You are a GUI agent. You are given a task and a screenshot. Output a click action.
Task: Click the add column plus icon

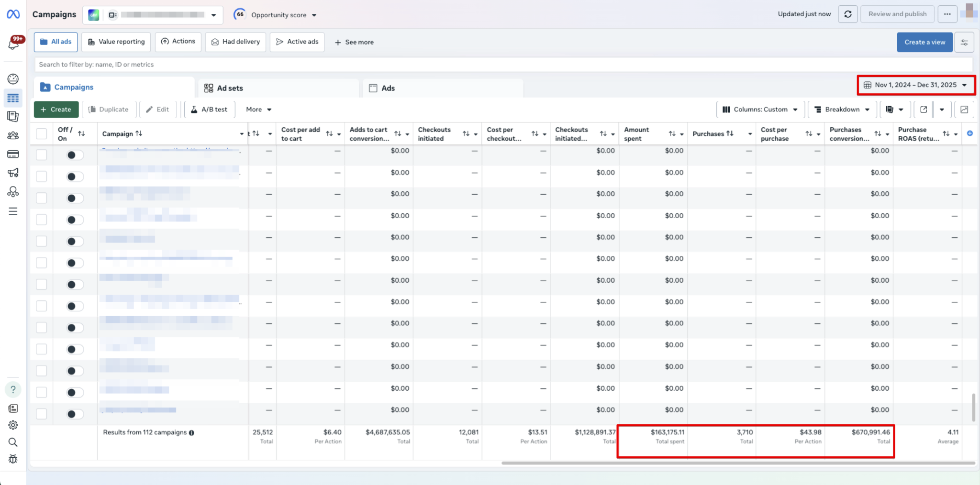pyautogui.click(x=969, y=133)
